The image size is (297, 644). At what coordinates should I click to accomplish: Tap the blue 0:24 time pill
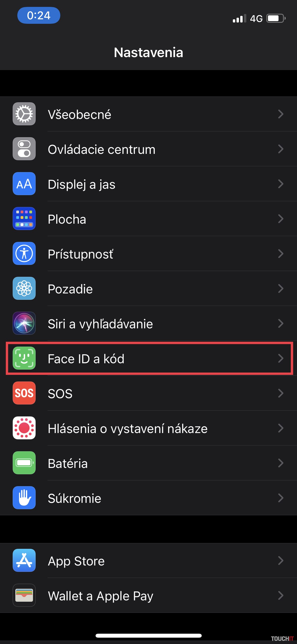[x=39, y=15]
